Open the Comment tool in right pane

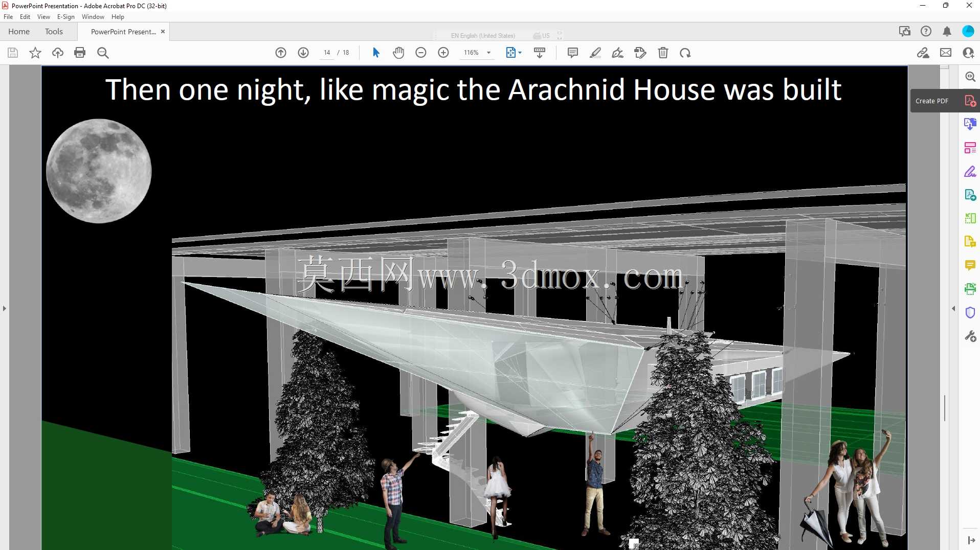(970, 265)
